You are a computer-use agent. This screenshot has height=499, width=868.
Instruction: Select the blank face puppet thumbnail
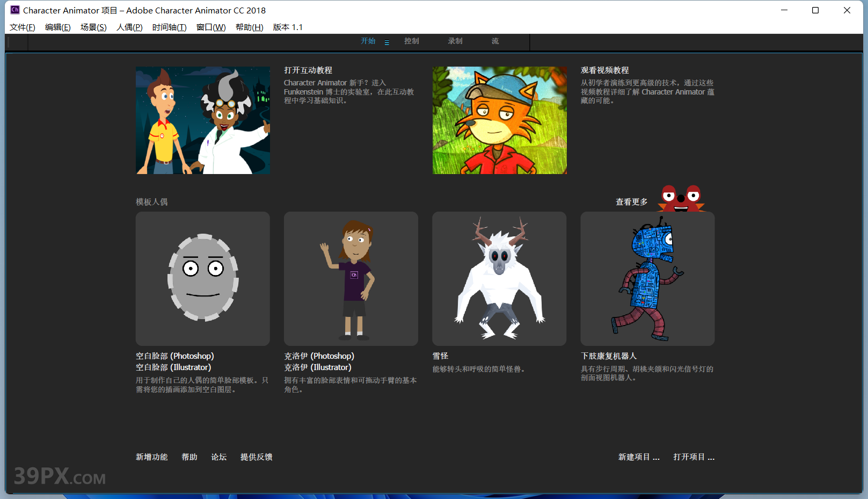tap(203, 279)
